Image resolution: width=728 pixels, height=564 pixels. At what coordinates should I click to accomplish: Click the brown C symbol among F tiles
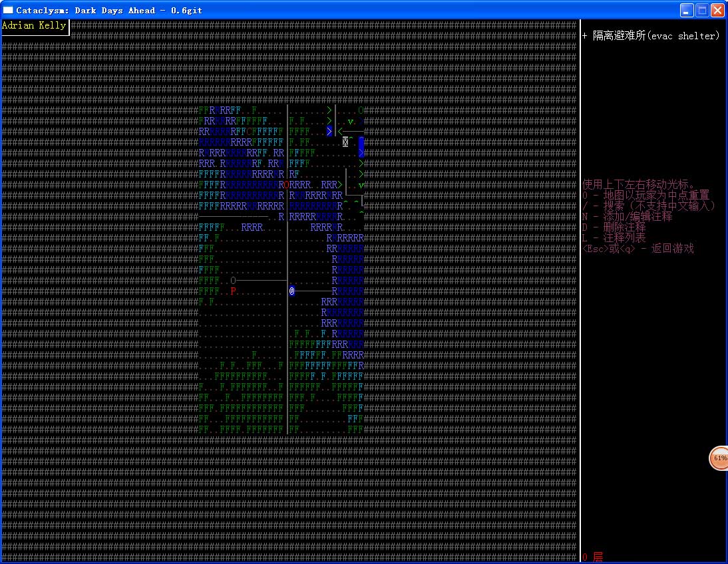pyautogui.click(x=249, y=132)
